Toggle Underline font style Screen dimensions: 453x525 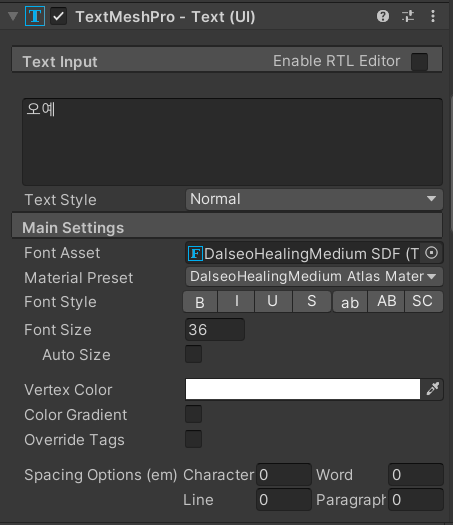[273, 302]
